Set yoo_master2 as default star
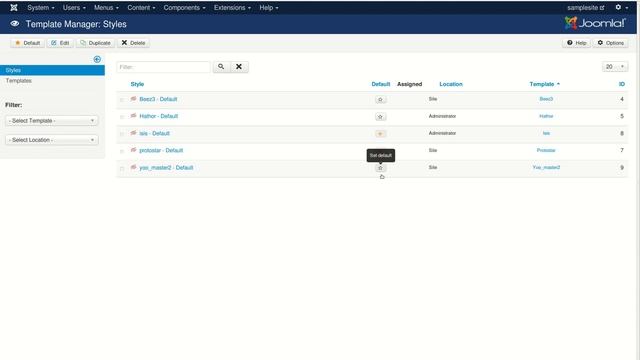640x360 pixels. pos(380,168)
